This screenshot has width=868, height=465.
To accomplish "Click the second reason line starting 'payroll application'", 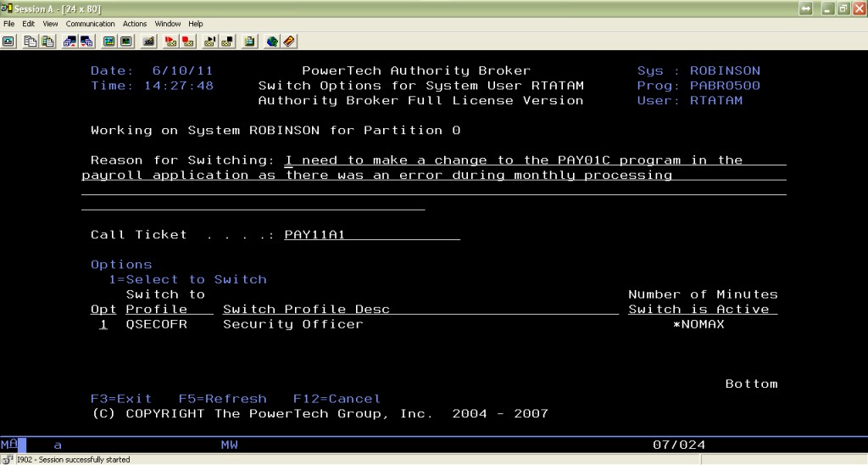I will click(434, 175).
